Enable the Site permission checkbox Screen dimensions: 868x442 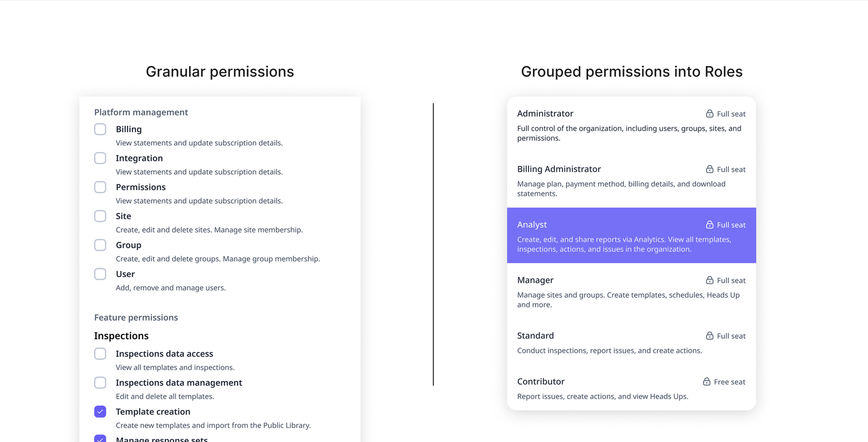coord(100,216)
